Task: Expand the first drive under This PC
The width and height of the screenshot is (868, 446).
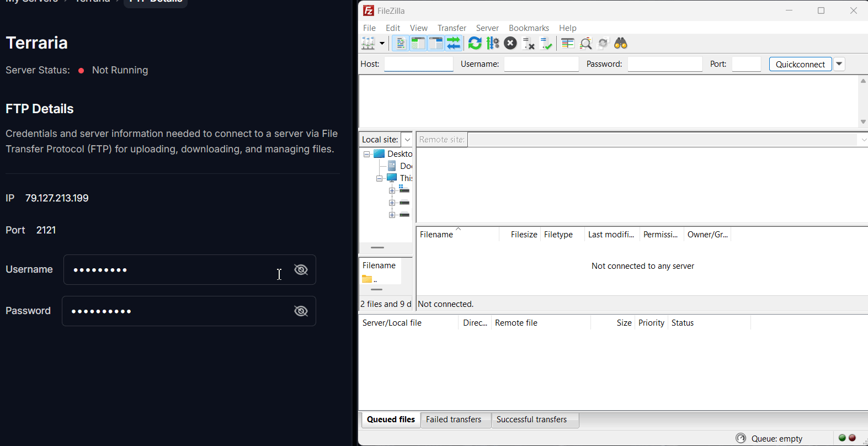Action: coord(392,190)
